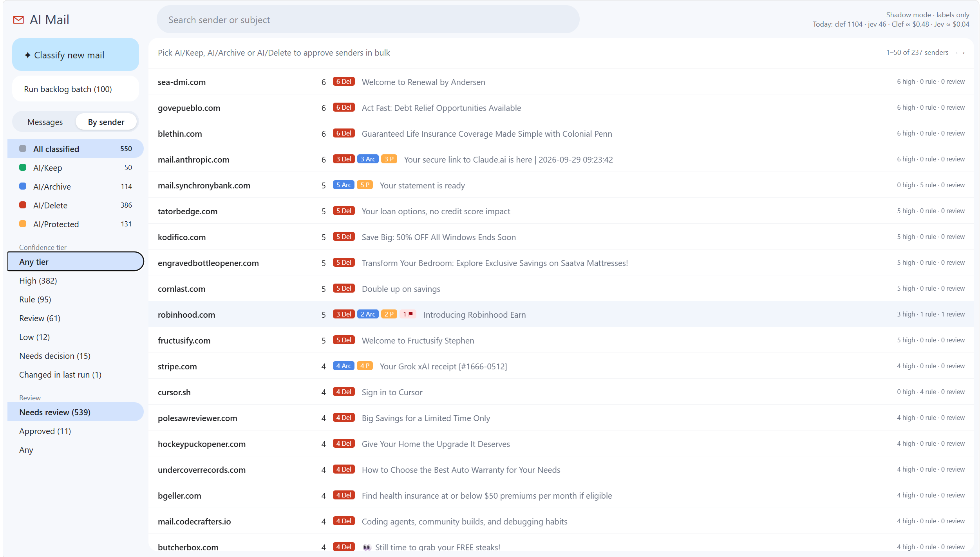The width and height of the screenshot is (980, 557).
Task: Click the green AI/Keep color dot
Action: [23, 168]
